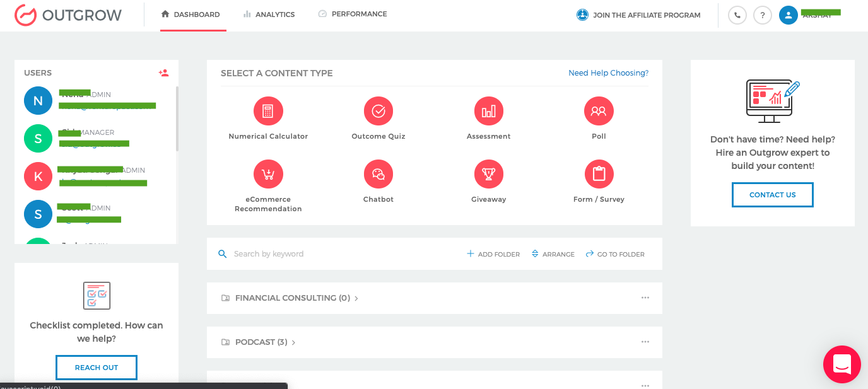Open the chat support widget

pos(842,364)
